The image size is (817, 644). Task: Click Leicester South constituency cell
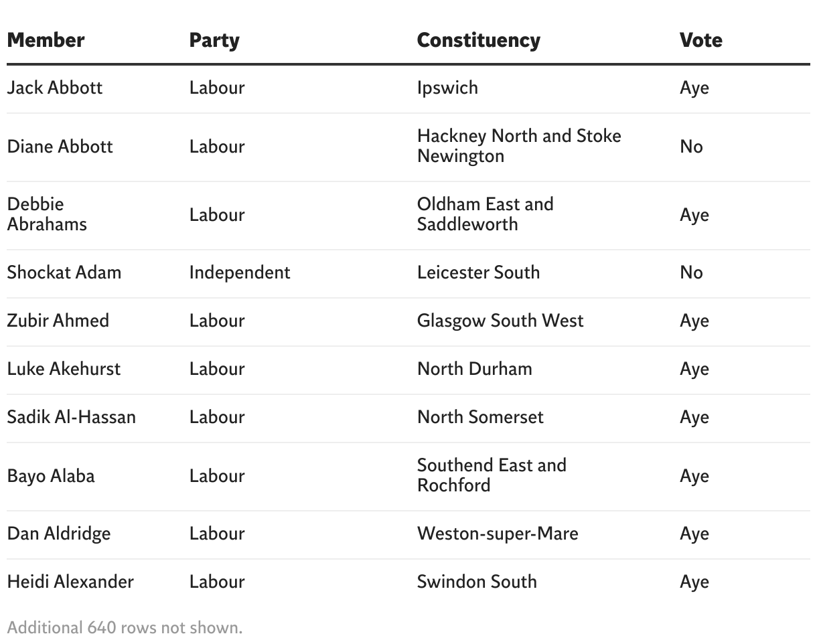(478, 272)
